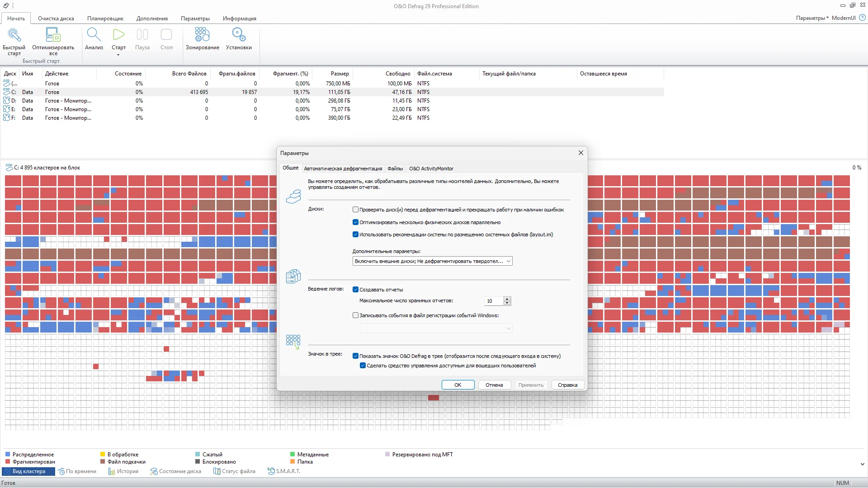Click the help question mark icon

point(862,18)
